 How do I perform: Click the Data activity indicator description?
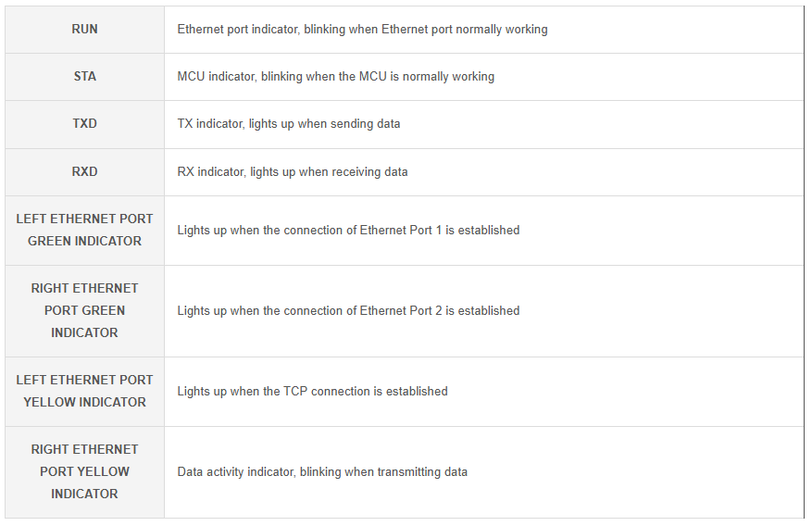tap(322, 472)
